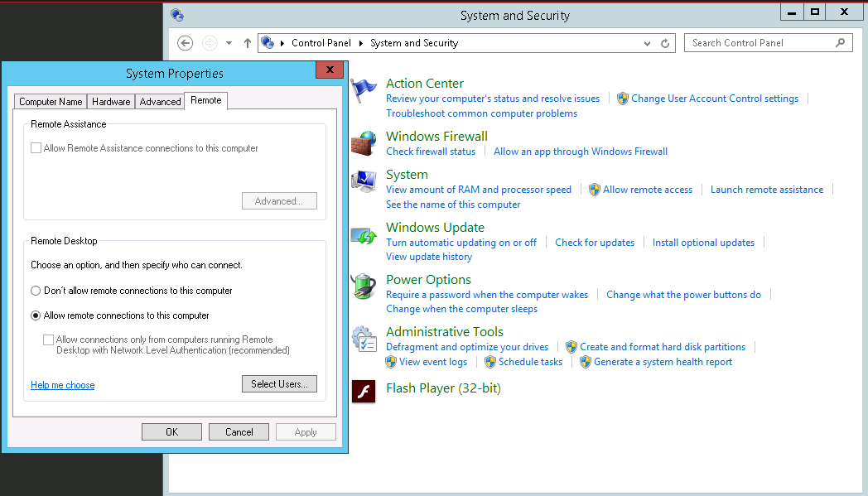
Task: Open the Flash Player red icon
Action: [x=363, y=392]
